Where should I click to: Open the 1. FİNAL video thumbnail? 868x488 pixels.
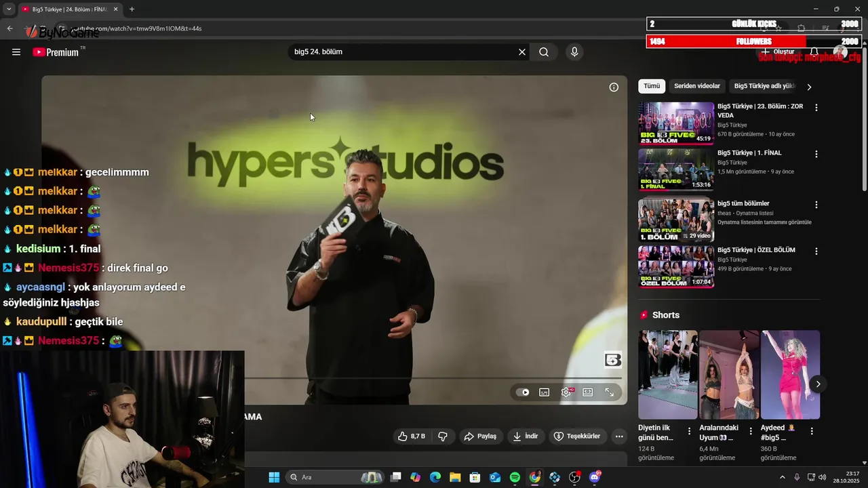click(676, 170)
